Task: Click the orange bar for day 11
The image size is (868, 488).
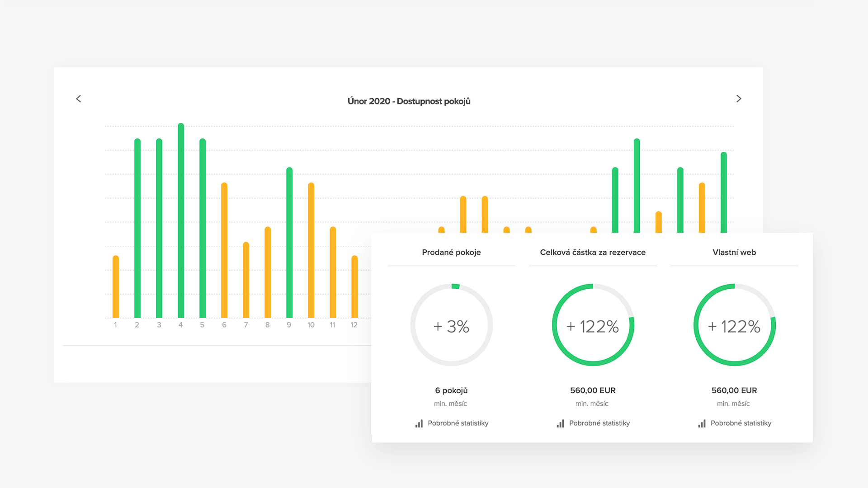Action: coord(333,272)
